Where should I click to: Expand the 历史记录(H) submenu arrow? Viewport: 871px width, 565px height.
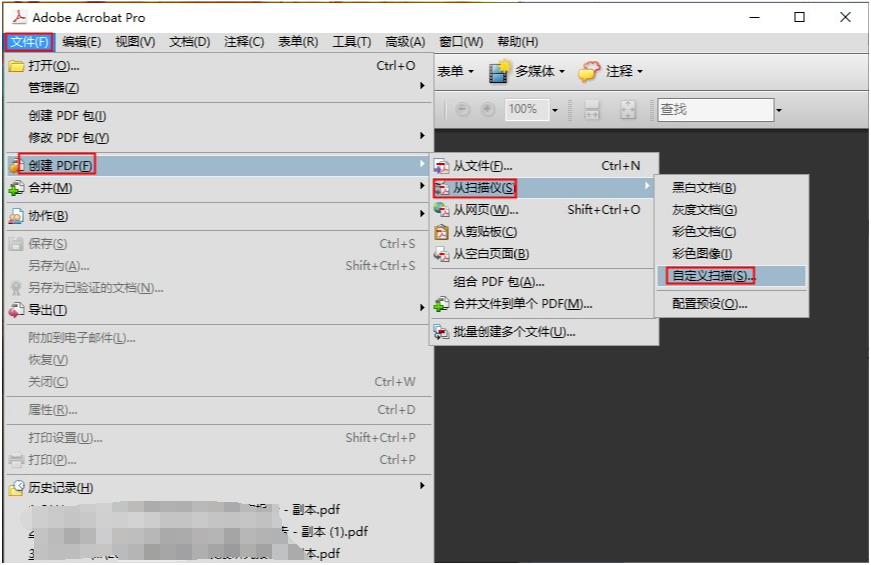pyautogui.click(x=422, y=486)
